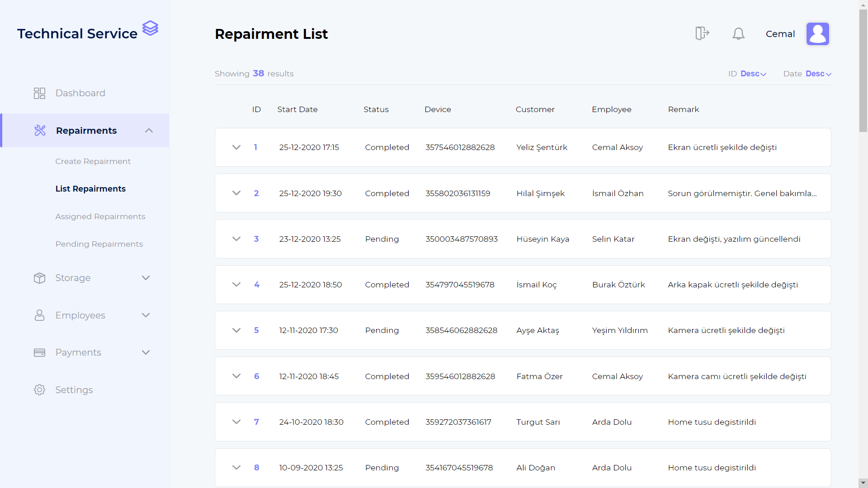This screenshot has width=868, height=488.
Task: Open repairment ID 1 link
Action: (255, 147)
